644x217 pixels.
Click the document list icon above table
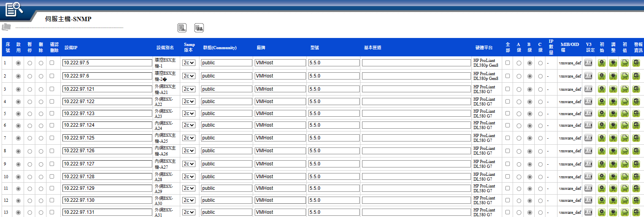(182, 28)
